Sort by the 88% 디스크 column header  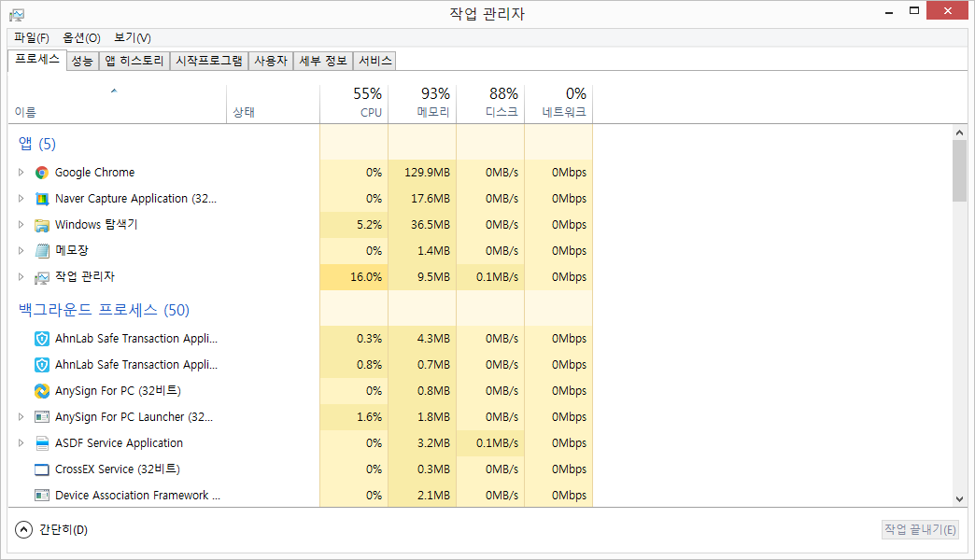click(x=490, y=105)
